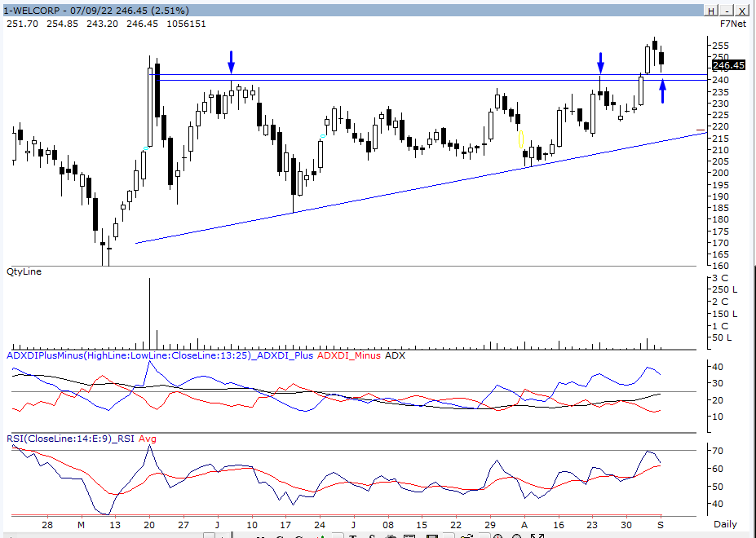Click the 185 level on the price axis

720,208
